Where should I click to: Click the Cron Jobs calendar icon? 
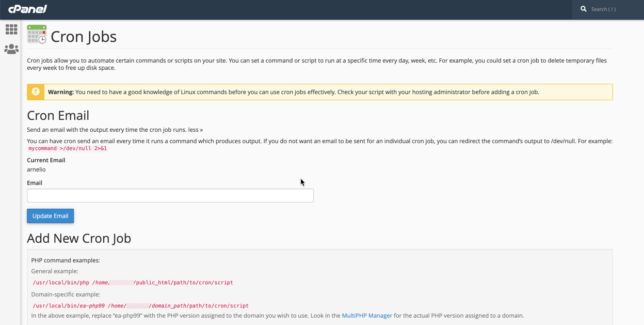click(x=37, y=35)
